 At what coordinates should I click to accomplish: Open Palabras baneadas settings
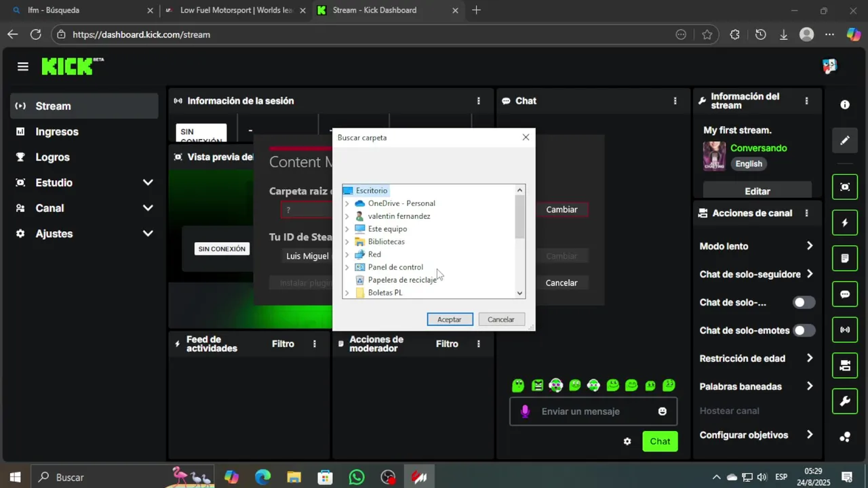[x=757, y=386]
